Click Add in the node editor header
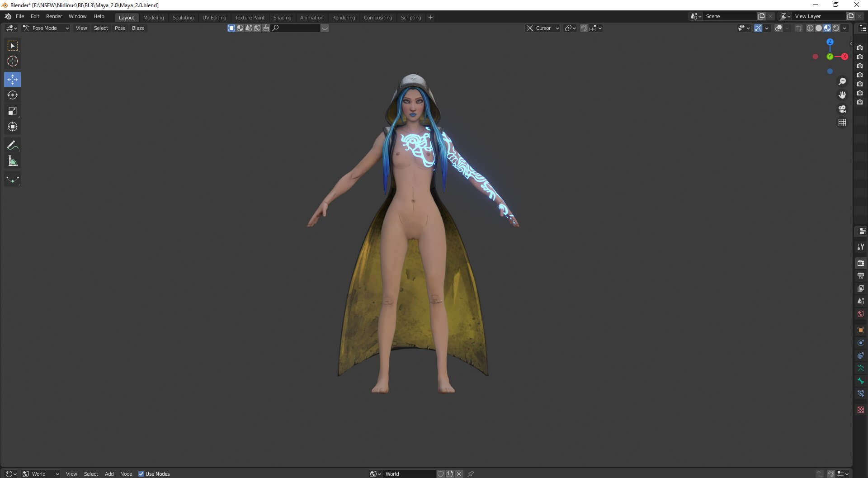 [x=109, y=473]
